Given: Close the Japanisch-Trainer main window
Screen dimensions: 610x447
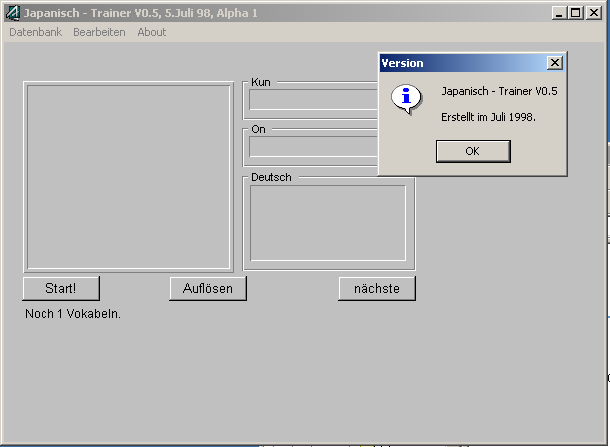Looking at the screenshot, I should click(593, 12).
